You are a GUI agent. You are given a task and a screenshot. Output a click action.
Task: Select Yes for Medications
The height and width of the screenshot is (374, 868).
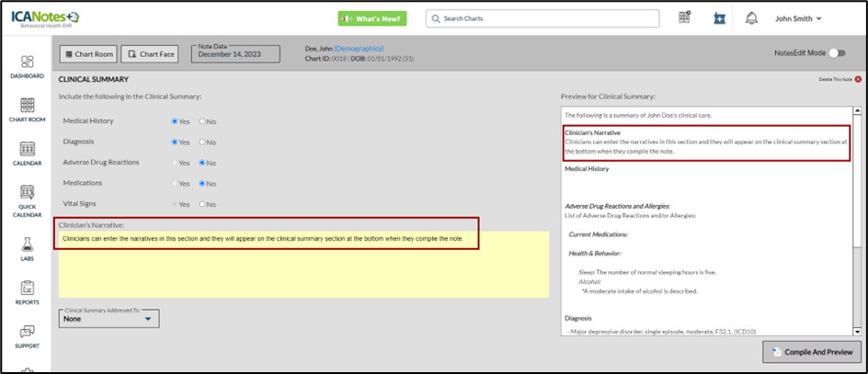point(175,184)
